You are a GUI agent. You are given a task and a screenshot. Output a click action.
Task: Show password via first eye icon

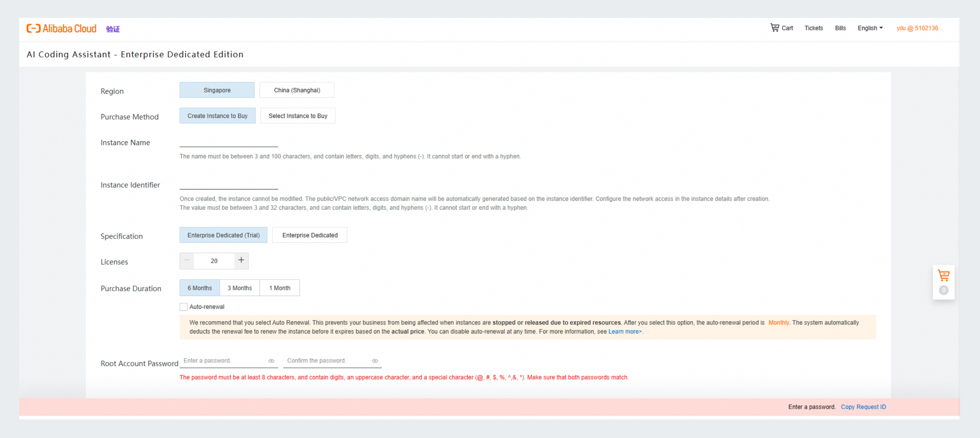point(271,361)
